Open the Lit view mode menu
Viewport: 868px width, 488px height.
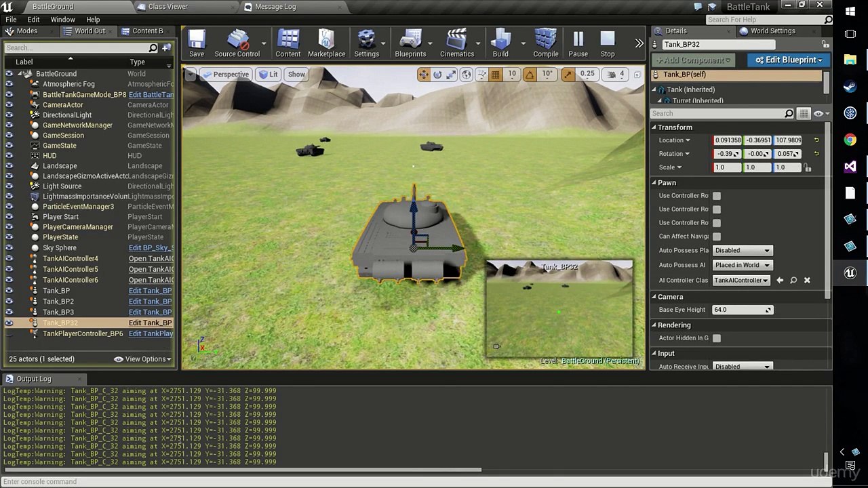pos(269,74)
